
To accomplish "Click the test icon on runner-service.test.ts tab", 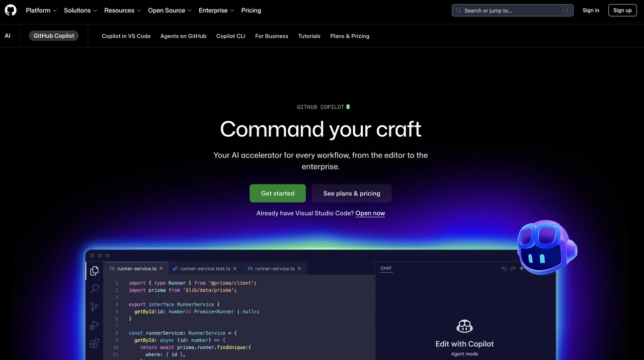I will coord(176,268).
